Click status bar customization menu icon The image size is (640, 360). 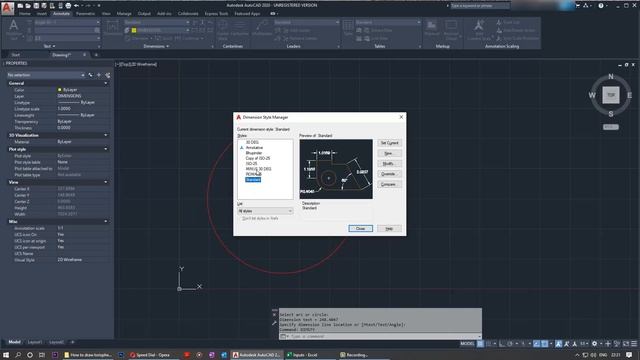(634, 344)
